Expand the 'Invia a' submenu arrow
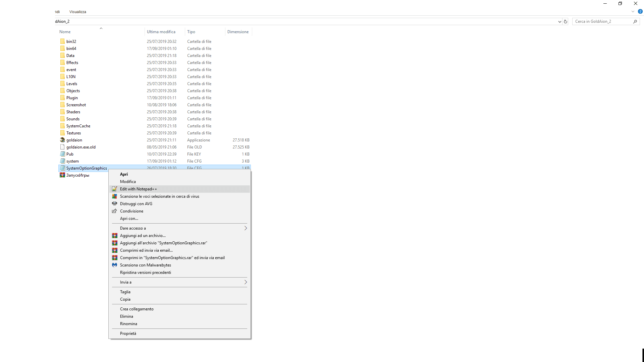Image resolution: width=644 pixels, height=362 pixels. point(246,282)
